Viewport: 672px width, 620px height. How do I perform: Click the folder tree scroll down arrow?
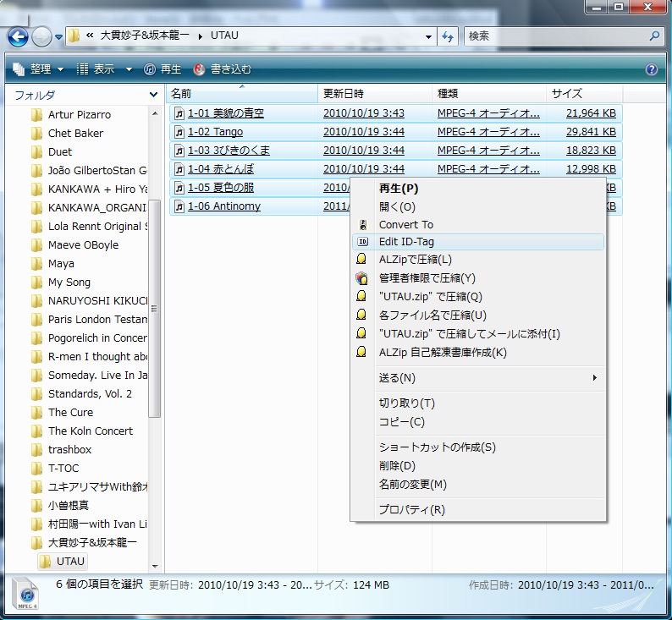(155, 567)
